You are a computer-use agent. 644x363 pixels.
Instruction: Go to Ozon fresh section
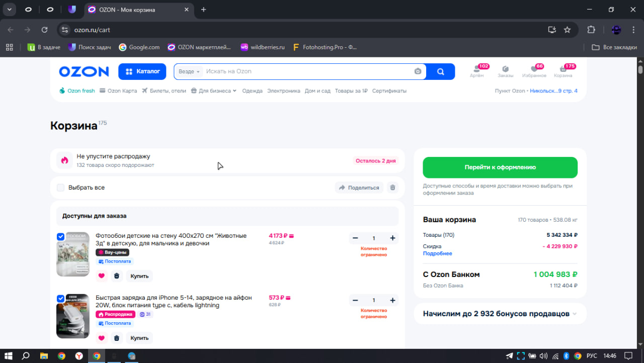pyautogui.click(x=77, y=91)
